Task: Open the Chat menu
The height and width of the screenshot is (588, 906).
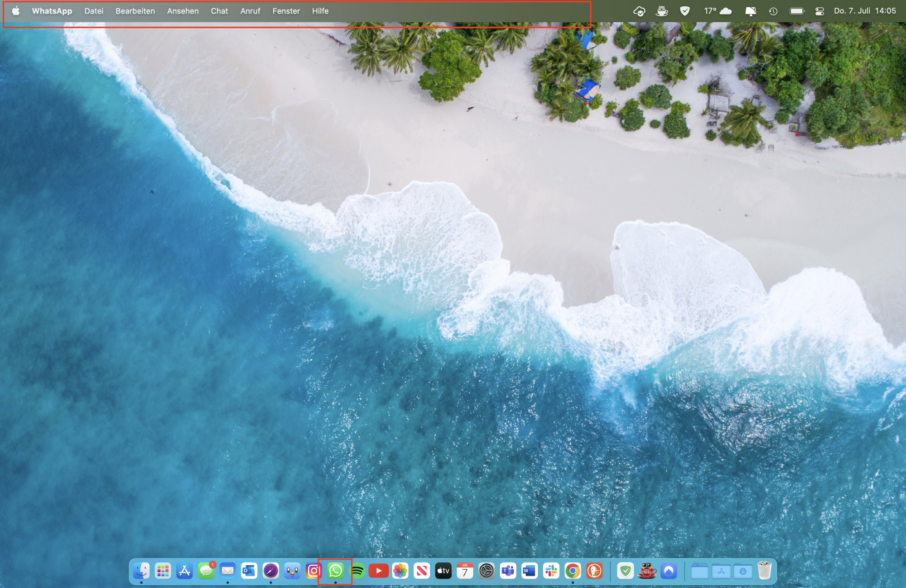Action: 219,11
